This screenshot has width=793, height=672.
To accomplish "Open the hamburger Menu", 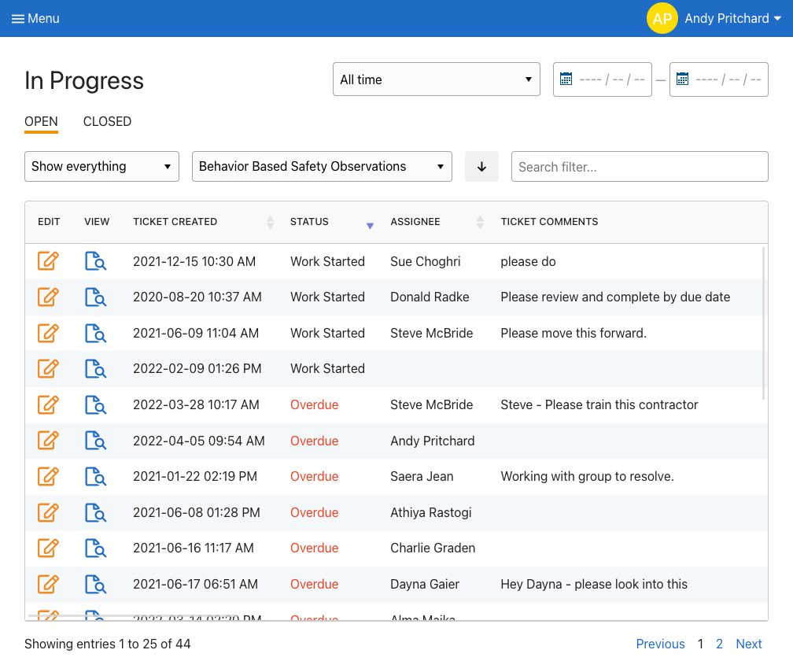I will tap(35, 19).
